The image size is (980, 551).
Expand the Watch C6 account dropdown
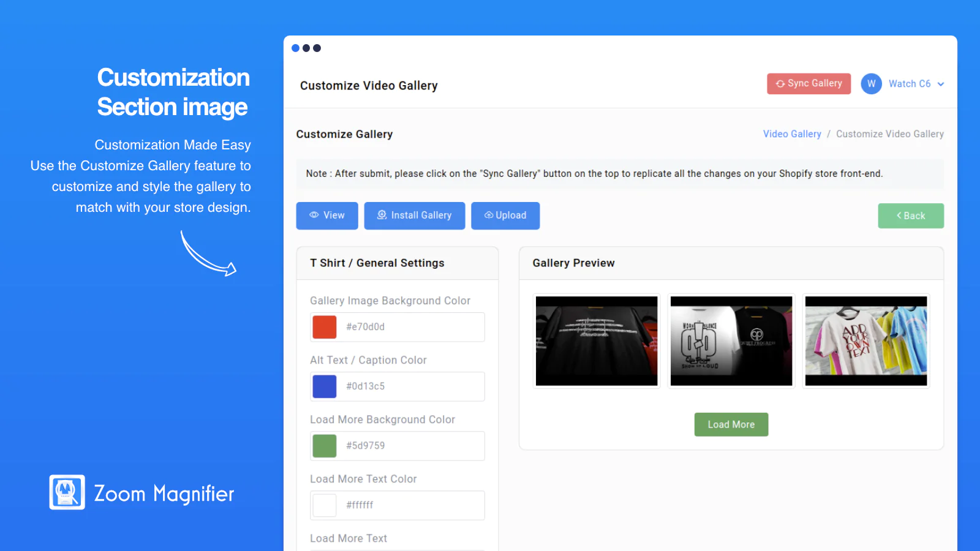tap(916, 84)
